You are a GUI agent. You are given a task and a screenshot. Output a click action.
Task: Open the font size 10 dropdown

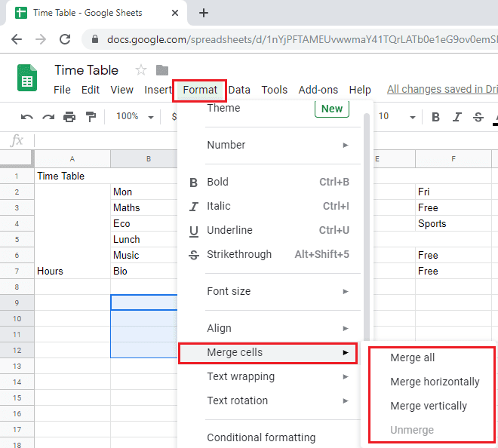pyautogui.click(x=397, y=116)
